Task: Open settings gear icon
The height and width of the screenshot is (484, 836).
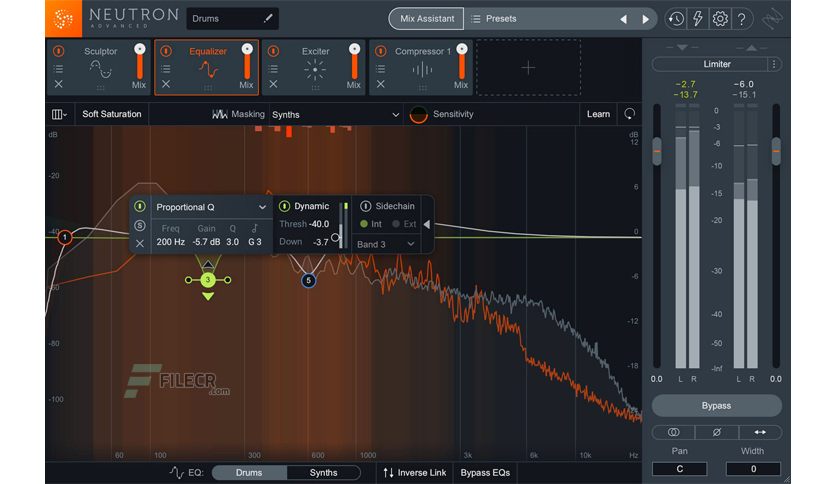Action: point(720,19)
